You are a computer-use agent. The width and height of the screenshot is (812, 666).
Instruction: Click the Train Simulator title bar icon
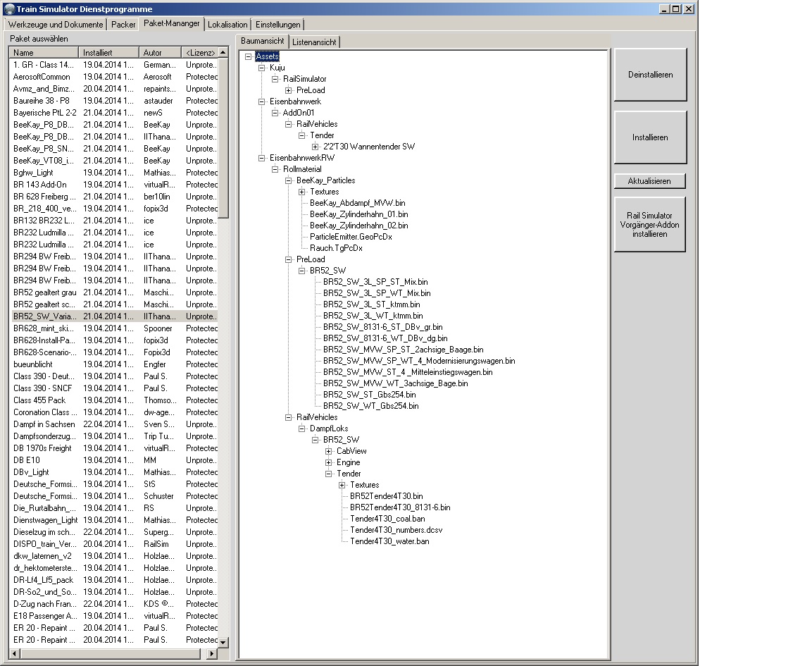click(9, 9)
